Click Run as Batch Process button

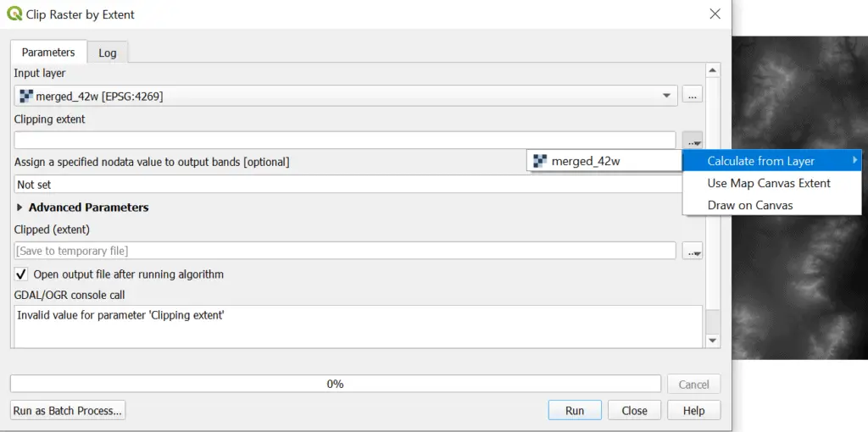coord(68,411)
